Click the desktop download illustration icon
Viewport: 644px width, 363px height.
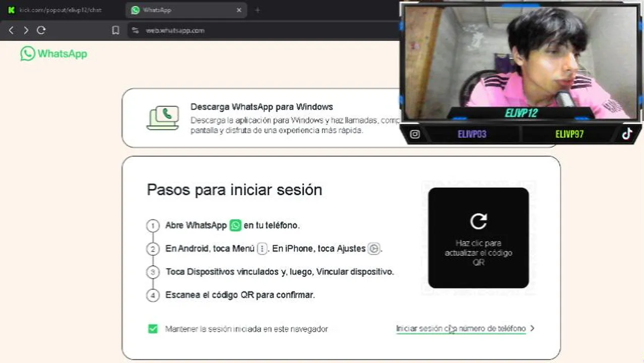tap(163, 117)
